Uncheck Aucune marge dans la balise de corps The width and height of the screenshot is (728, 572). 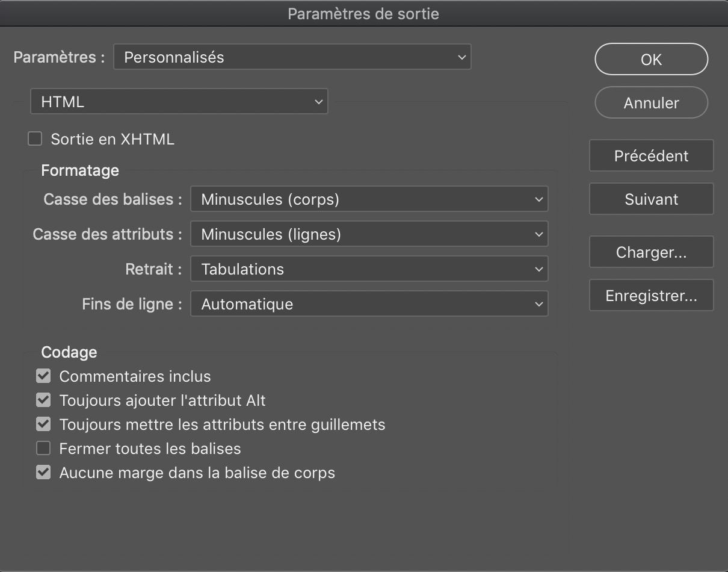(x=43, y=471)
